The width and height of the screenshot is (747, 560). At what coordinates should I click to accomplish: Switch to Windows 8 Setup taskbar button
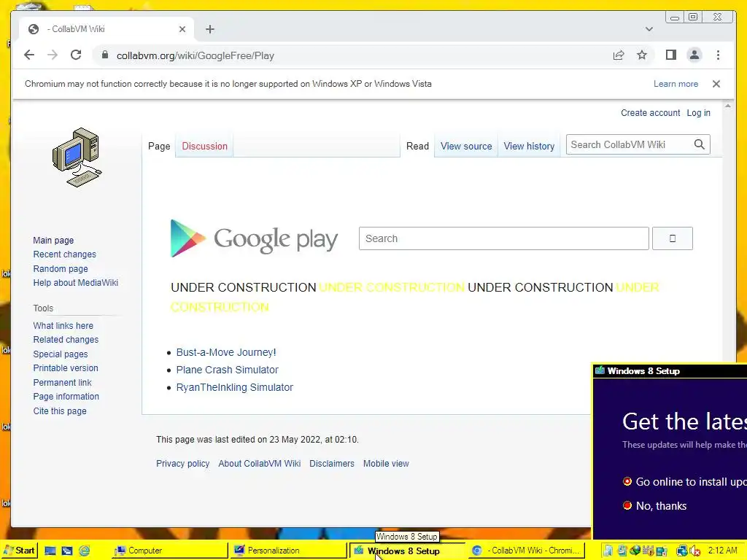pos(407,551)
